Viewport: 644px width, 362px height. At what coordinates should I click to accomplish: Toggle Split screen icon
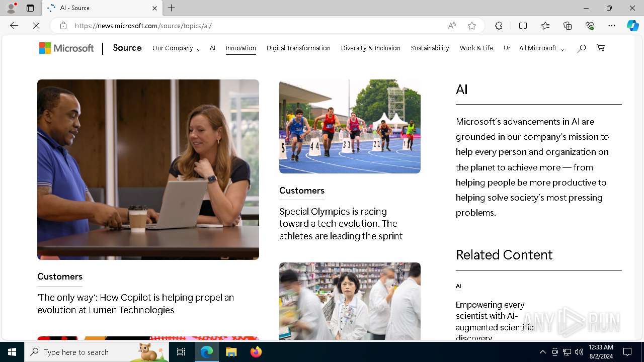pyautogui.click(x=523, y=26)
